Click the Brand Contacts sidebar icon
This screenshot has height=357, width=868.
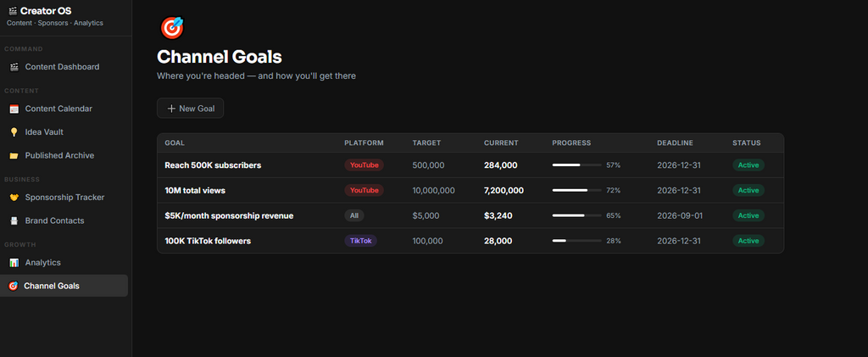coord(14,220)
